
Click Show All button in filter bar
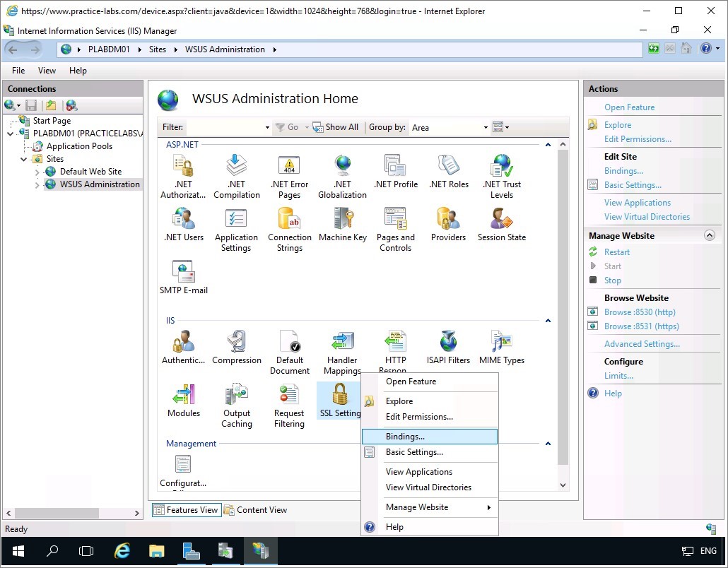(x=336, y=127)
